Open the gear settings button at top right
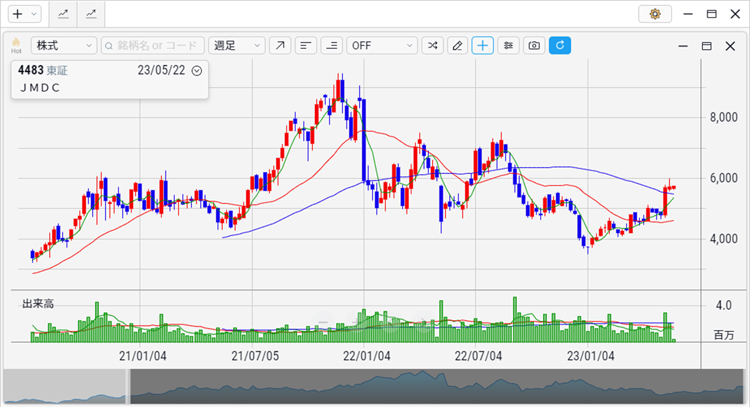The image size is (750, 407). [x=655, y=14]
